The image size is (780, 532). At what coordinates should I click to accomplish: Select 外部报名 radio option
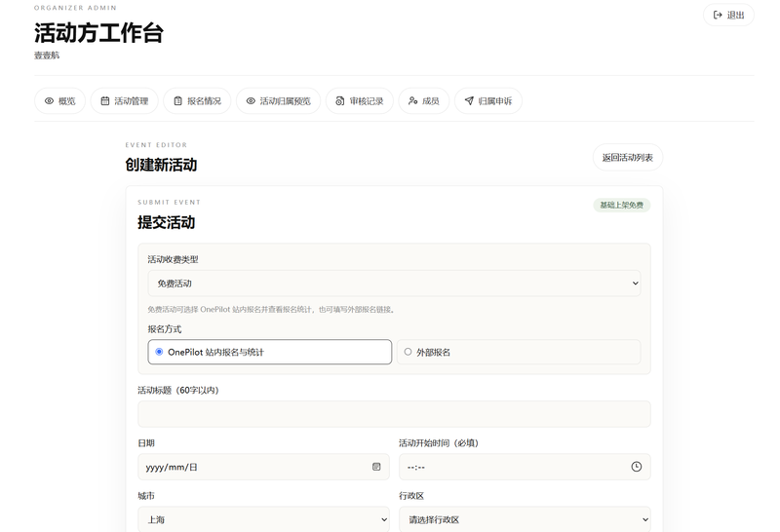[519, 352]
